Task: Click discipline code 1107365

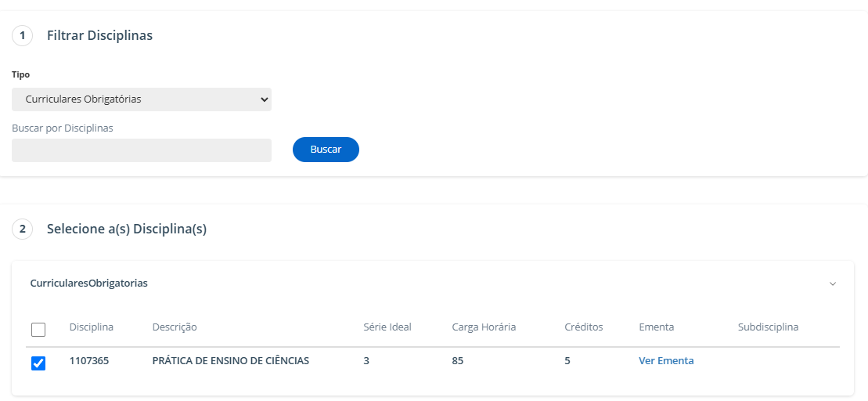Action: [x=89, y=361]
